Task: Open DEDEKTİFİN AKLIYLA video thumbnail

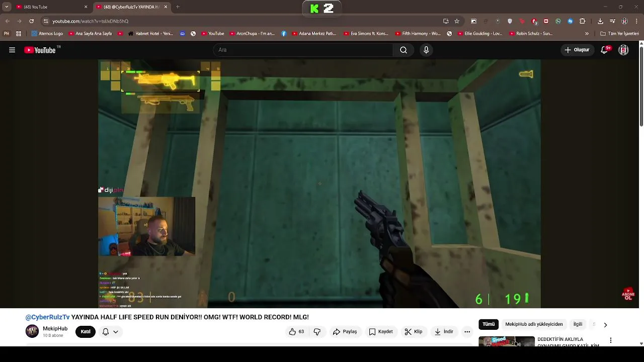Action: (506, 341)
